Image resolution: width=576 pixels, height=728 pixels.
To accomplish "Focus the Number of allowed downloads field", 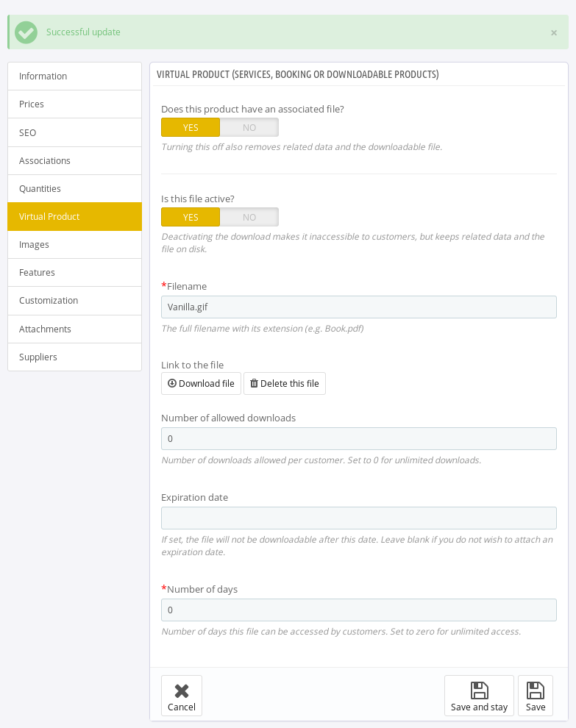I will tap(358, 438).
